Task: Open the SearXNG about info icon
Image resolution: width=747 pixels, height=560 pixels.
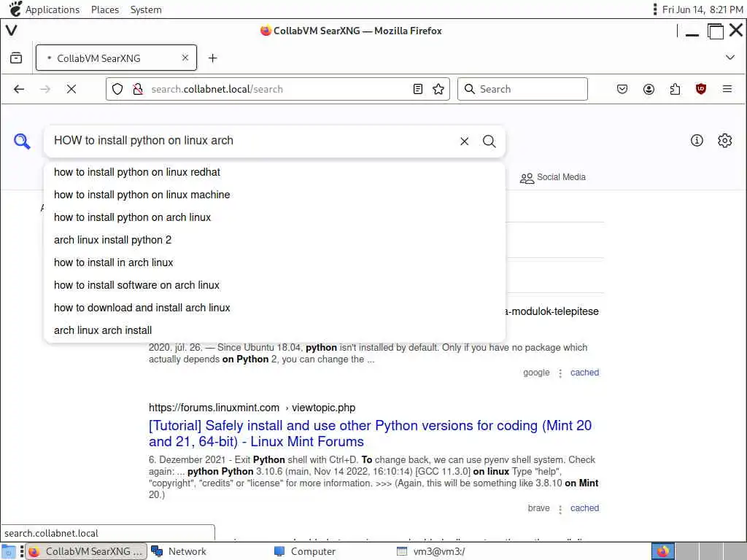Action: pyautogui.click(x=697, y=141)
